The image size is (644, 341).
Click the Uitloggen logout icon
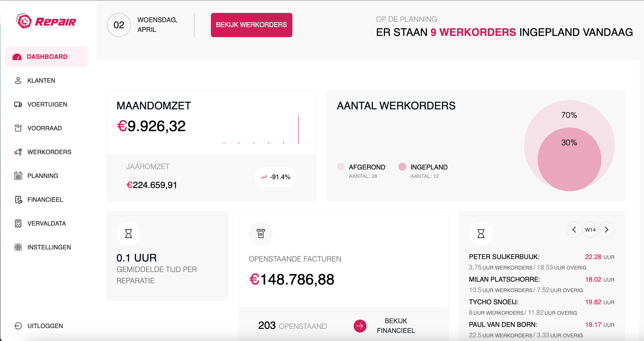point(18,326)
